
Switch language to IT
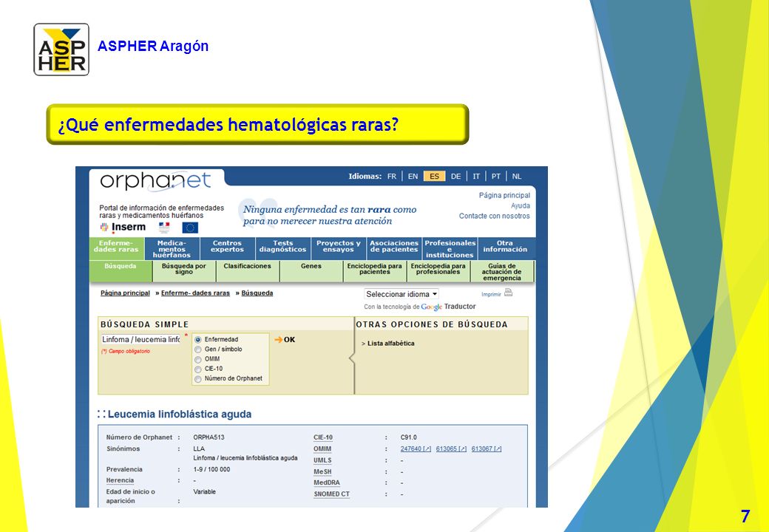[476, 177]
